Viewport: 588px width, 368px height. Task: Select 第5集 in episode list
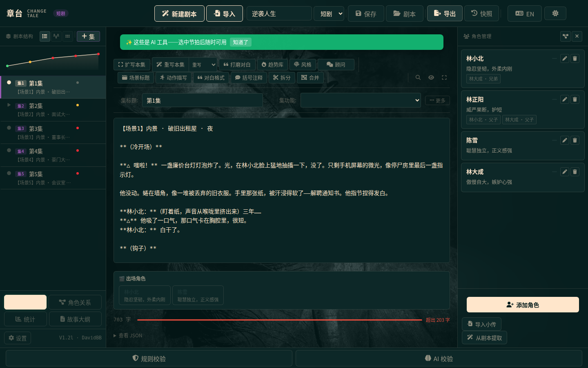pyautogui.click(x=53, y=178)
